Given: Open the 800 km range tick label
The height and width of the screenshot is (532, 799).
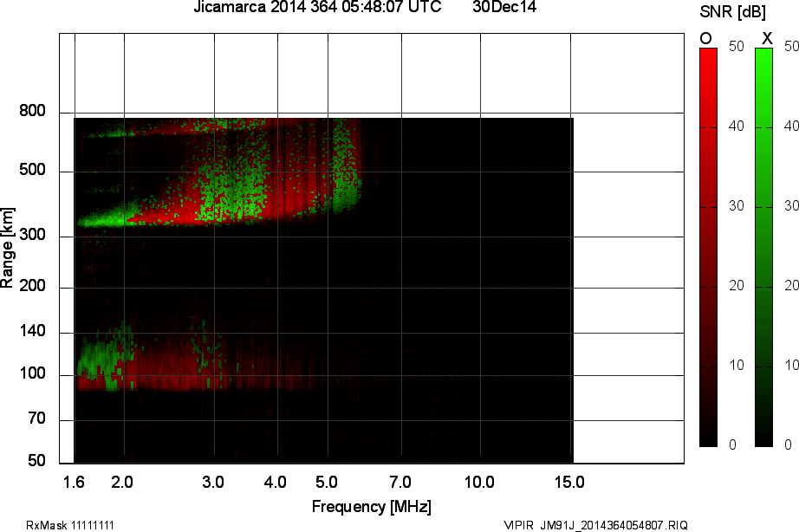Looking at the screenshot, I should pos(33,111).
